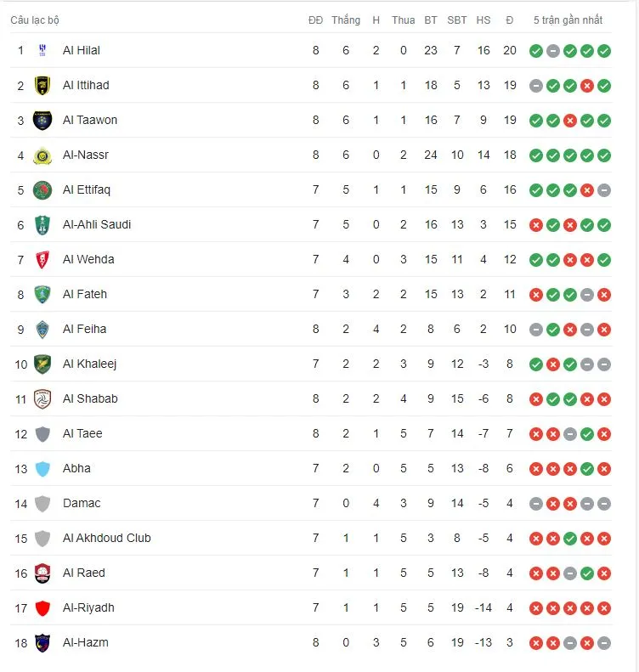
Task: Click Al-Hazm's last recent-match draw indicator
Action: pyautogui.click(x=604, y=643)
